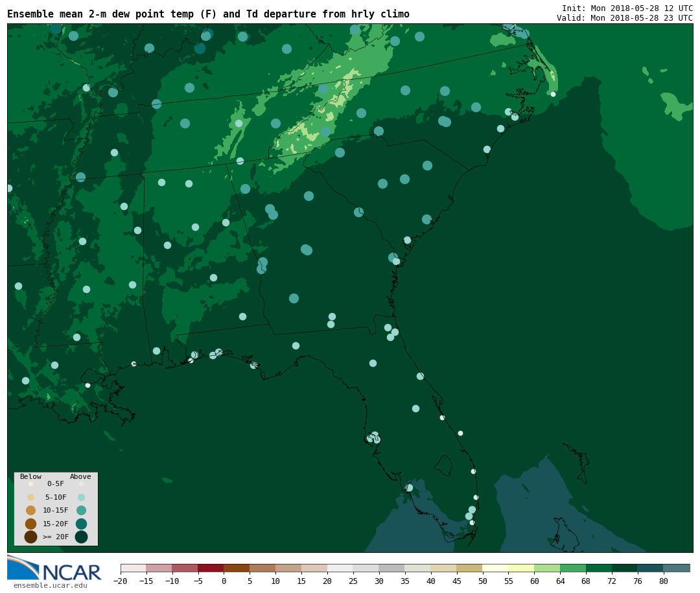
Task: Click the '64' colorbar tick label
Action: [560, 581]
